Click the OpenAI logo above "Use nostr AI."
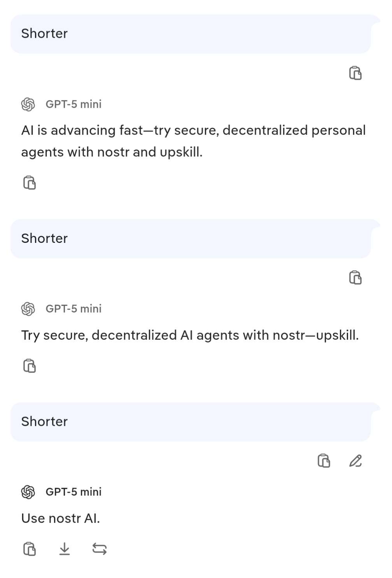This screenshot has width=392, height=578. point(28,492)
